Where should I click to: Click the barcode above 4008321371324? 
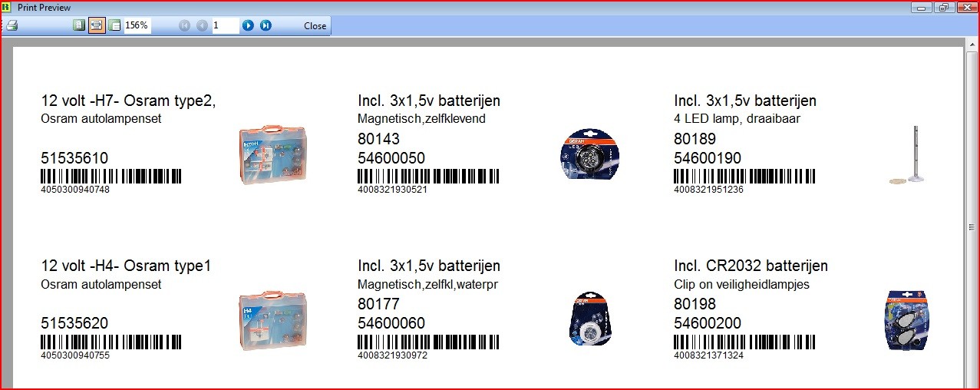[x=744, y=342]
